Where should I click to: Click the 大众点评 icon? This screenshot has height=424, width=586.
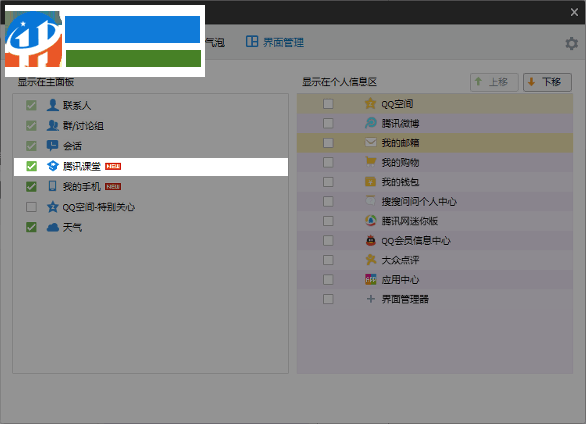click(370, 260)
